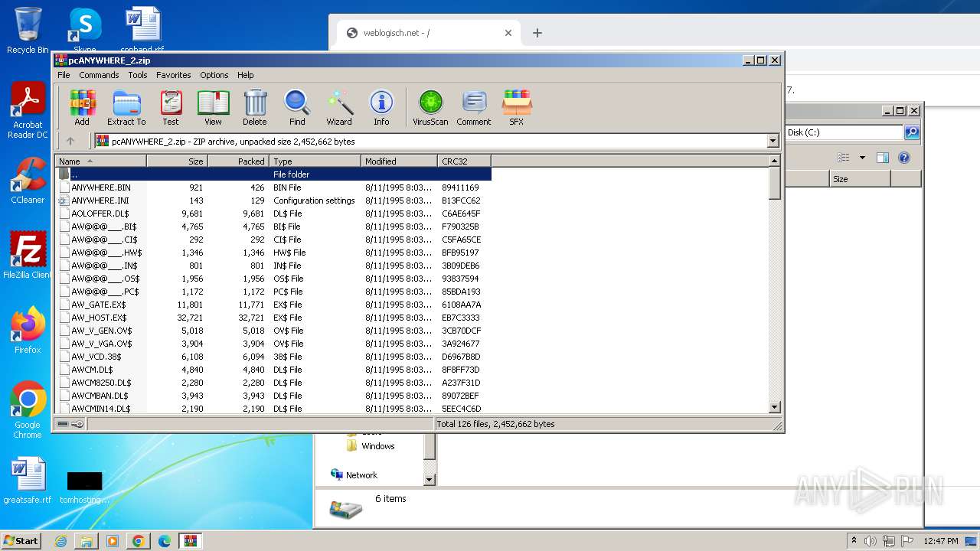Click the volume icon in system tray

(871, 541)
